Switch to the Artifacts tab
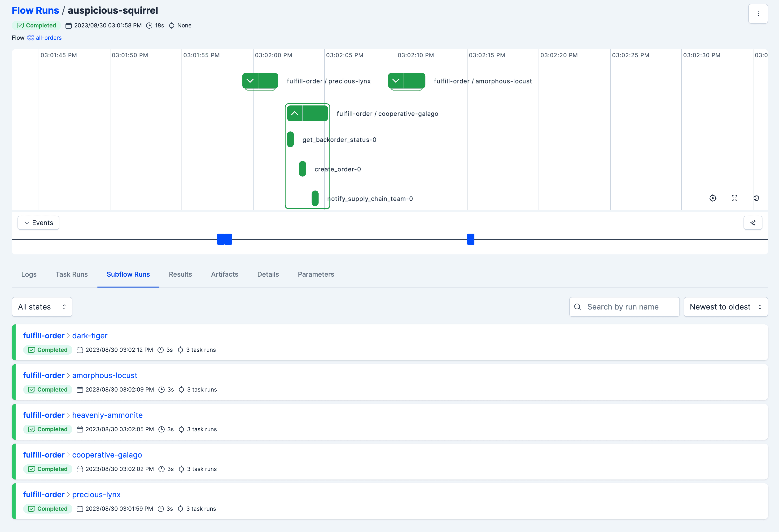779x532 pixels. click(225, 274)
